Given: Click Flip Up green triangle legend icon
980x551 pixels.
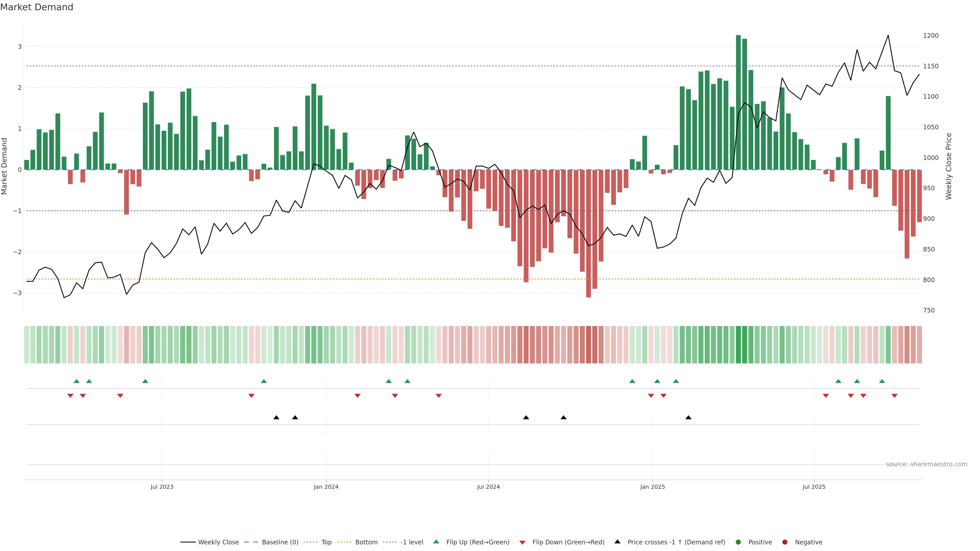Looking at the screenshot, I should coord(436,542).
